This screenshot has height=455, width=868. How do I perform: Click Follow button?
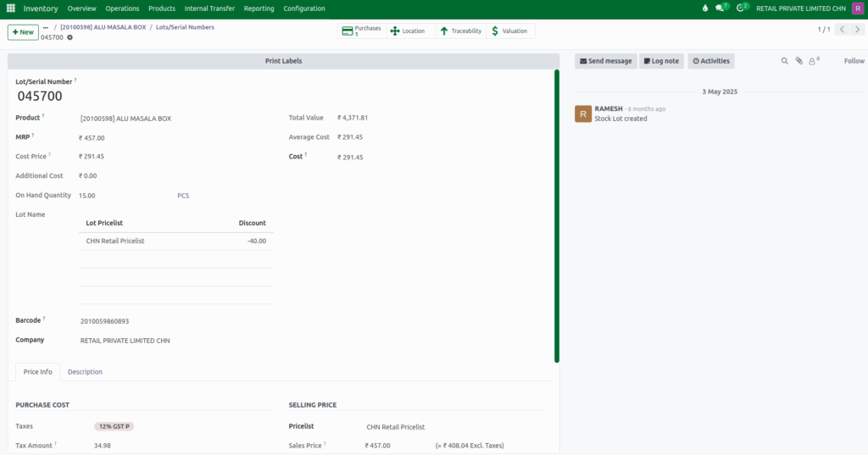[854, 61]
